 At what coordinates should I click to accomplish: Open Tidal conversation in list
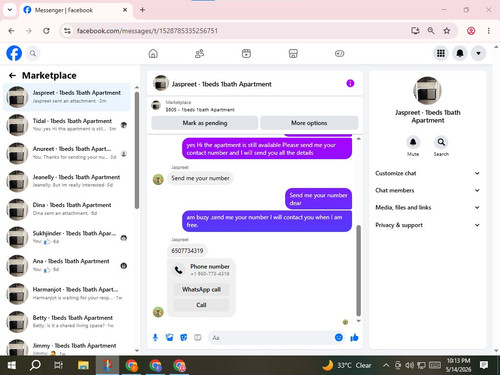click(67, 125)
